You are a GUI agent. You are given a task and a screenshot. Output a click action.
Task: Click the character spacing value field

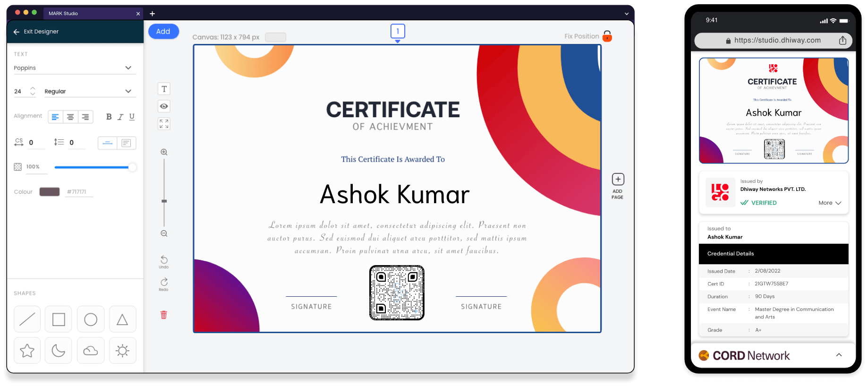pyautogui.click(x=36, y=143)
